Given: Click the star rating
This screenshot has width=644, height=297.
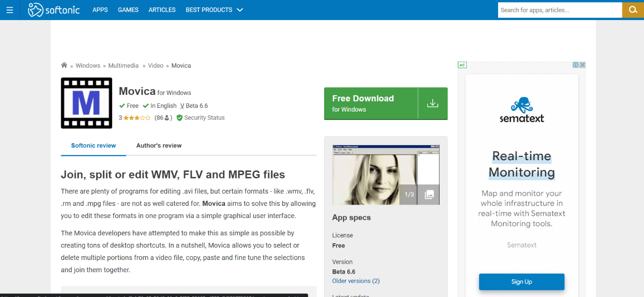Looking at the screenshot, I should click(x=137, y=118).
